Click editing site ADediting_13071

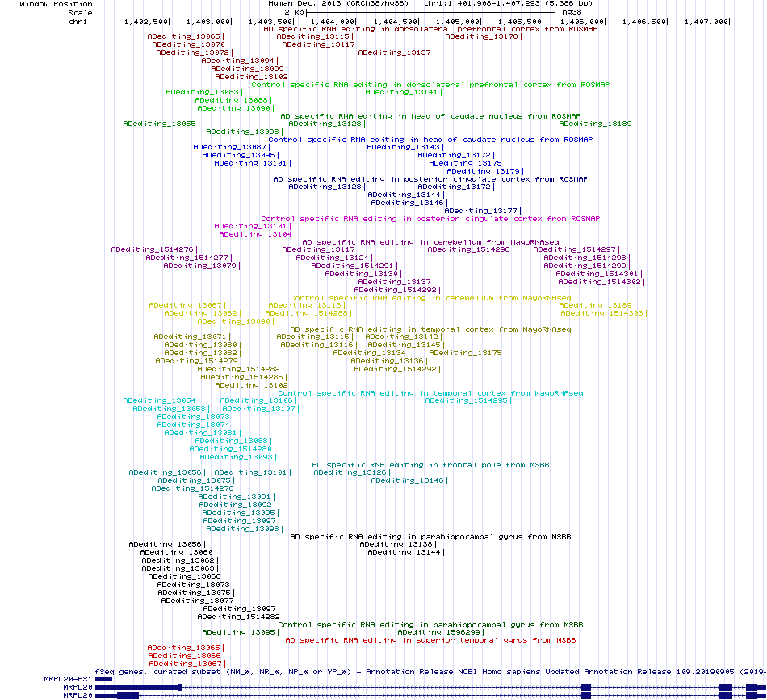192,337
